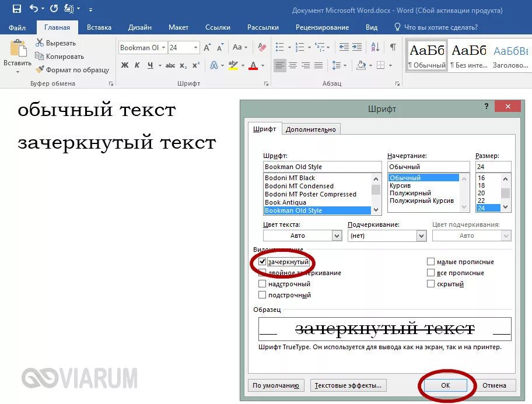Center the text
This screenshot has width=532, height=404.
(x=293, y=65)
